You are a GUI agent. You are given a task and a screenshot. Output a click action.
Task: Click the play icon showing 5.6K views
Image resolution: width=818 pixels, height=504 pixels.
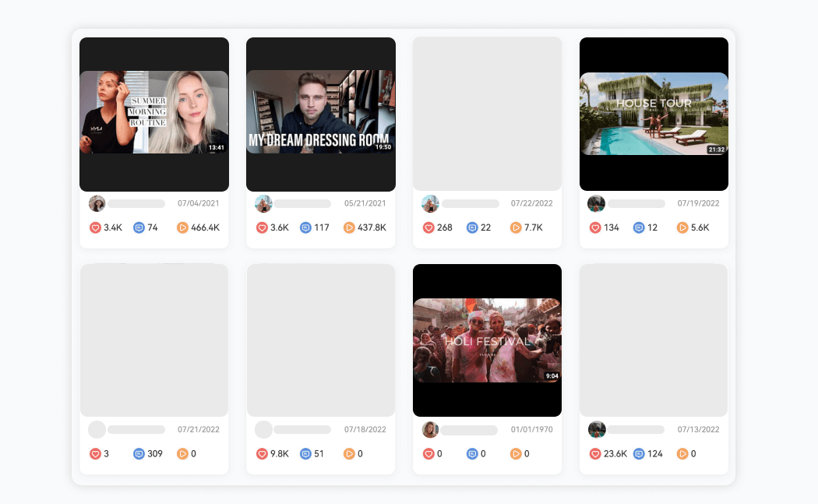682,227
